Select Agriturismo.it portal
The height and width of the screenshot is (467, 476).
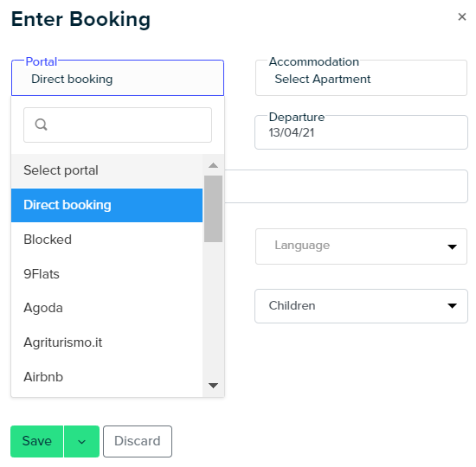click(x=106, y=342)
